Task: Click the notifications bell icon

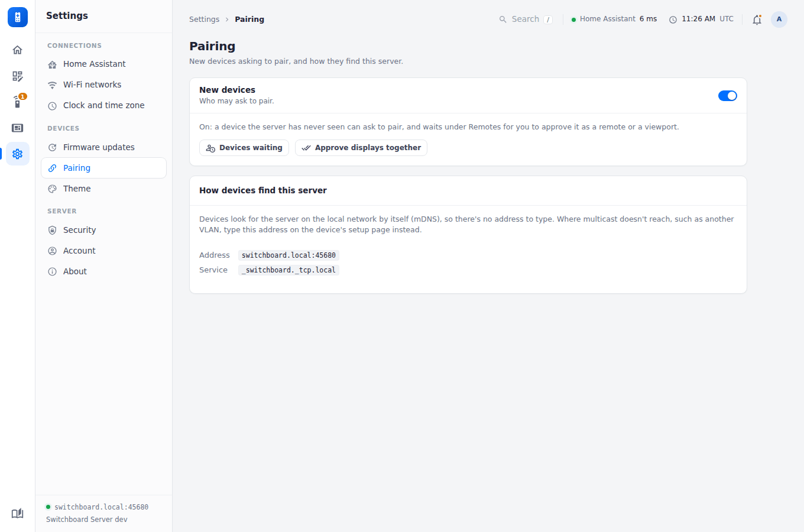Action: coord(757,20)
